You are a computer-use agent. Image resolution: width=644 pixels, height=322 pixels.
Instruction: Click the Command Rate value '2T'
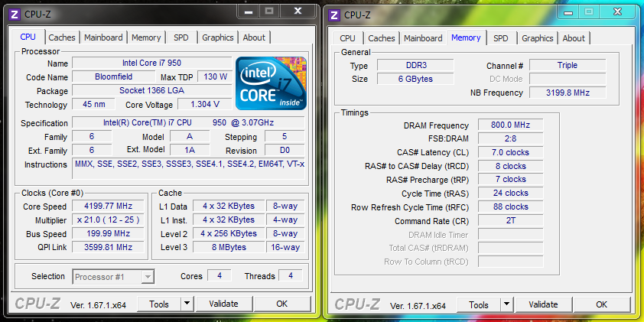[510, 220]
